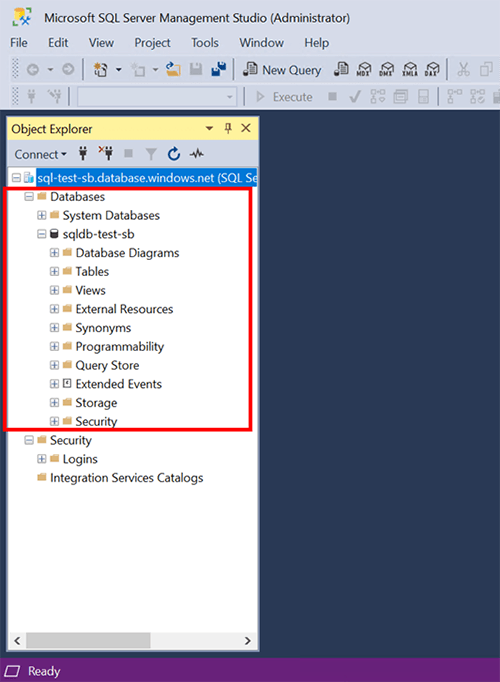Viewport: 500px width, 682px height.
Task: Open the Help menu
Action: [x=317, y=43]
